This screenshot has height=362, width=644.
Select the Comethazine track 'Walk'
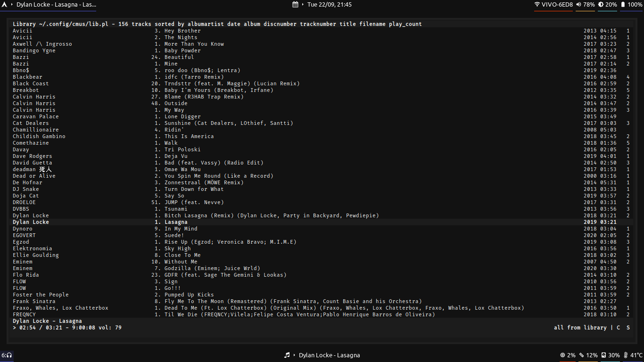click(x=322, y=143)
